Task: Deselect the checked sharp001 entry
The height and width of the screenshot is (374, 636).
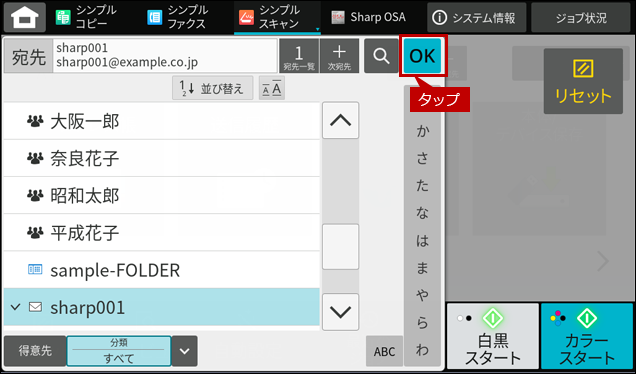Action: tap(161, 307)
